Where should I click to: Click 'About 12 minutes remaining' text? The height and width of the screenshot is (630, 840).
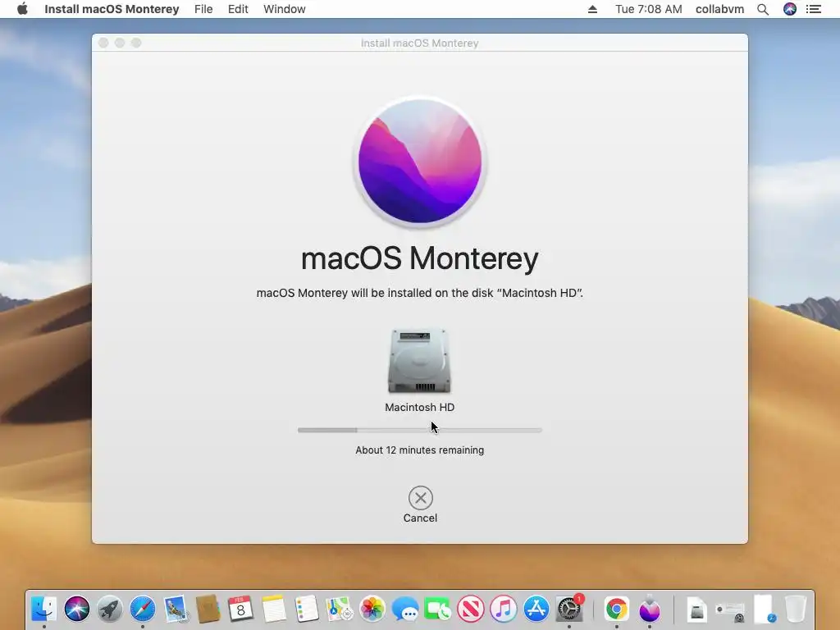tap(419, 450)
